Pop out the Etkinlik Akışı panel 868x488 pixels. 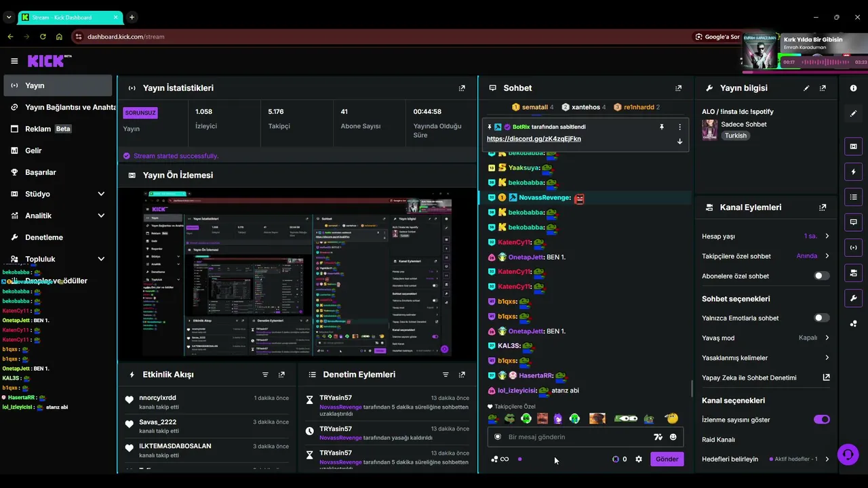(281, 375)
